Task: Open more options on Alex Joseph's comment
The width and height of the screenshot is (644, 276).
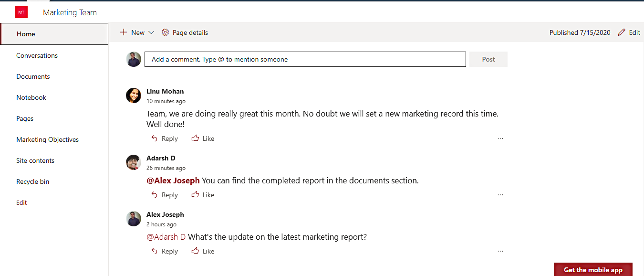Action: click(500, 251)
